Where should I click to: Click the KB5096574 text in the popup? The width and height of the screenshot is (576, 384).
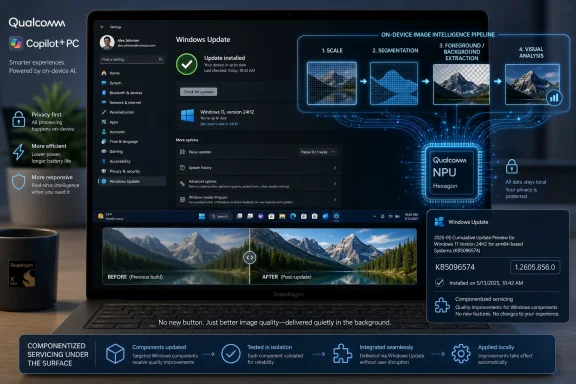click(x=455, y=267)
